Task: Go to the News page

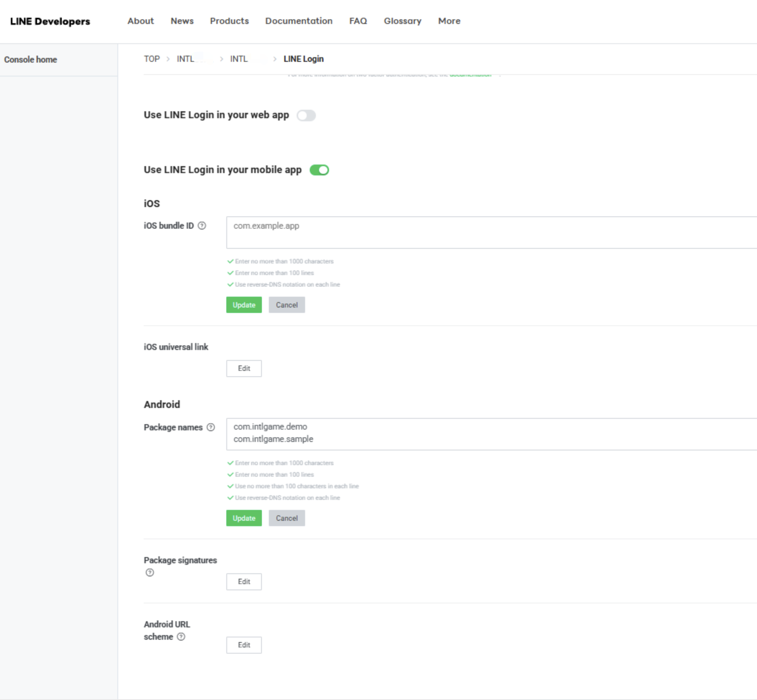Action: [182, 21]
